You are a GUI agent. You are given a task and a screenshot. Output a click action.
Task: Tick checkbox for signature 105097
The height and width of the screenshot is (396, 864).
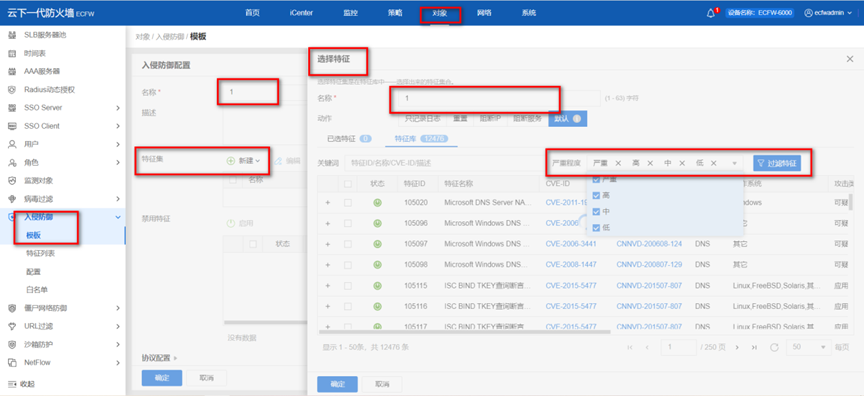click(x=348, y=243)
